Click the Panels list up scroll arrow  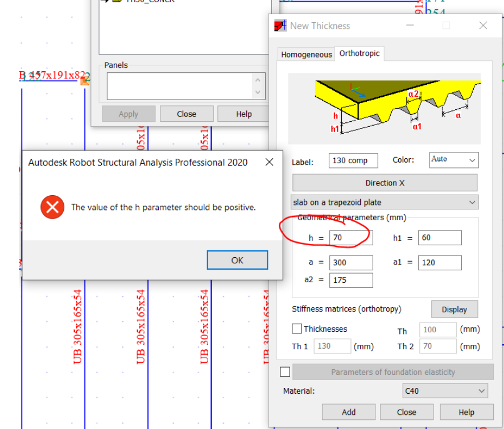click(257, 80)
